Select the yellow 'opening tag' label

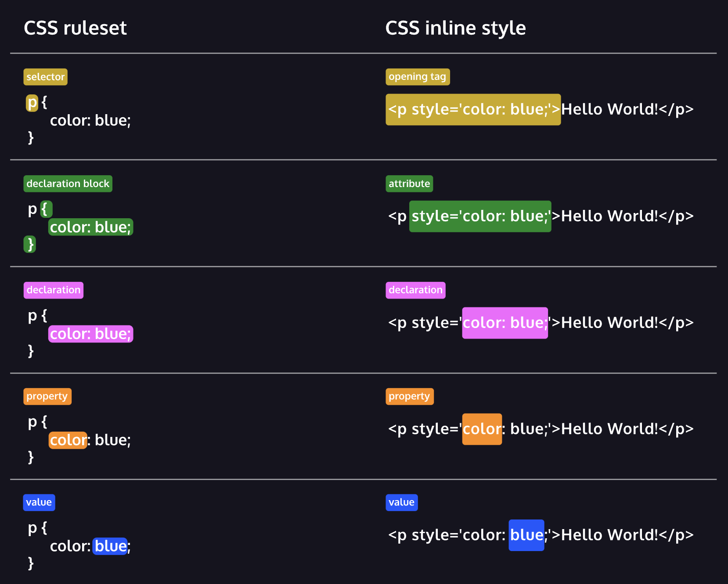418,77
